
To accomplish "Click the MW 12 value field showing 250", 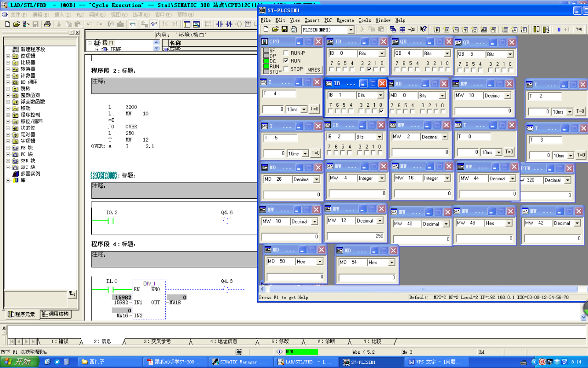I will [x=355, y=236].
